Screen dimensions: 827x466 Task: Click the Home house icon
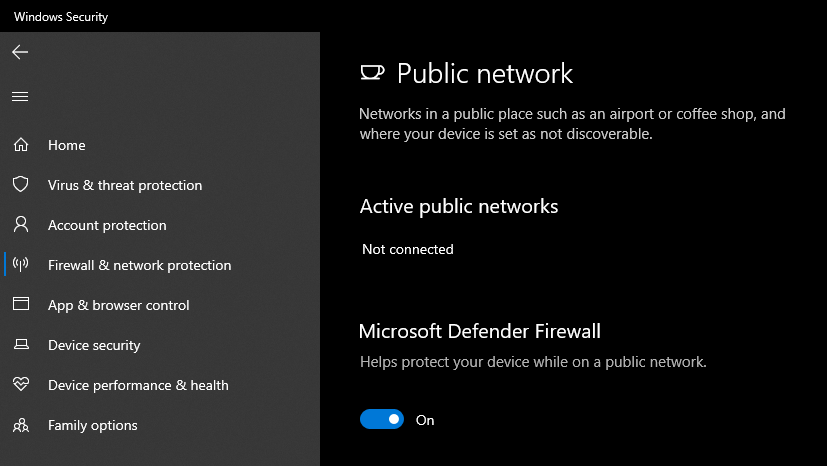(21, 144)
